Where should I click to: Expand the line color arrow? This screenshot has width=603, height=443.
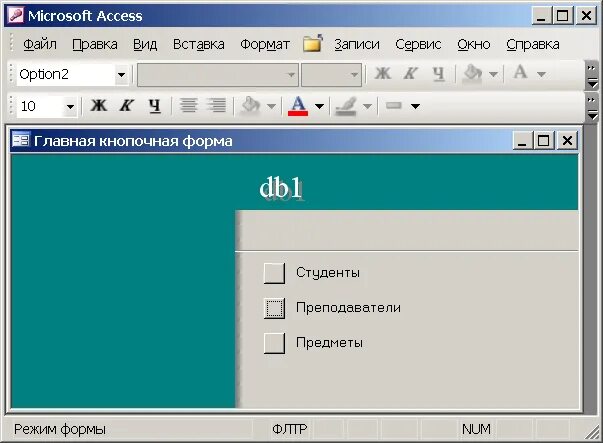click(x=367, y=106)
